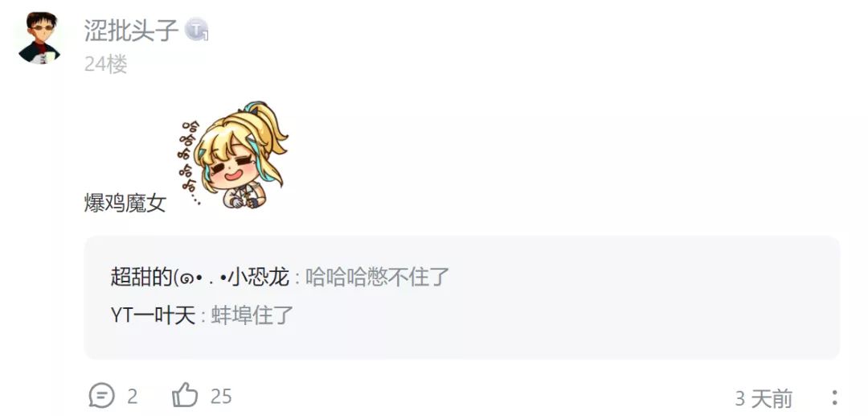Click the sticker girl's clasped hands
The image size is (868, 416).
click(244, 200)
